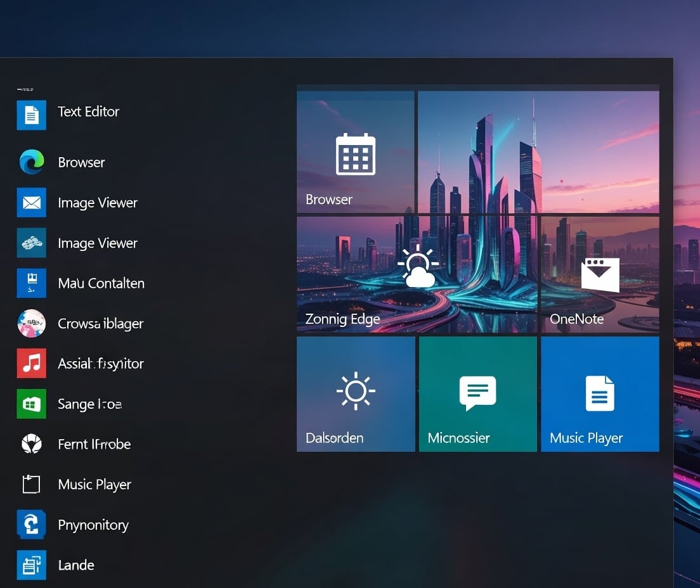This screenshot has width=700, height=588.
Task: Open Text Editor from the app list
Action: click(88, 112)
